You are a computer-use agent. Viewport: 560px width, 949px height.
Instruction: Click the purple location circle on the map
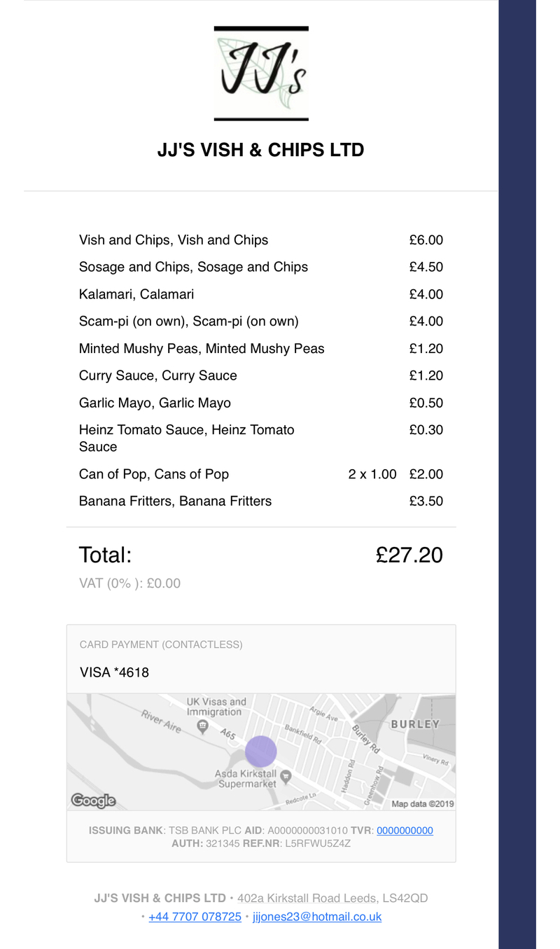261,751
